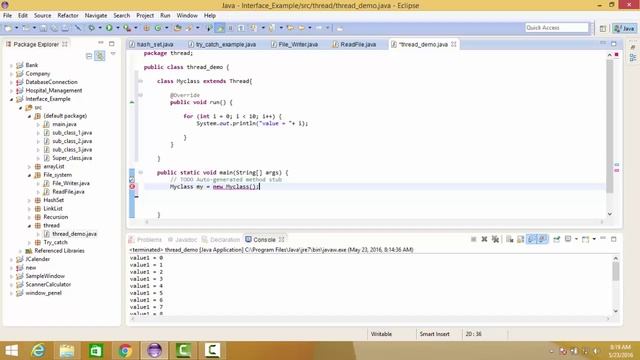Viewport: 640px width, 360px height.
Task: Toggle Show Console on standard error change
Action: click(x=542, y=239)
